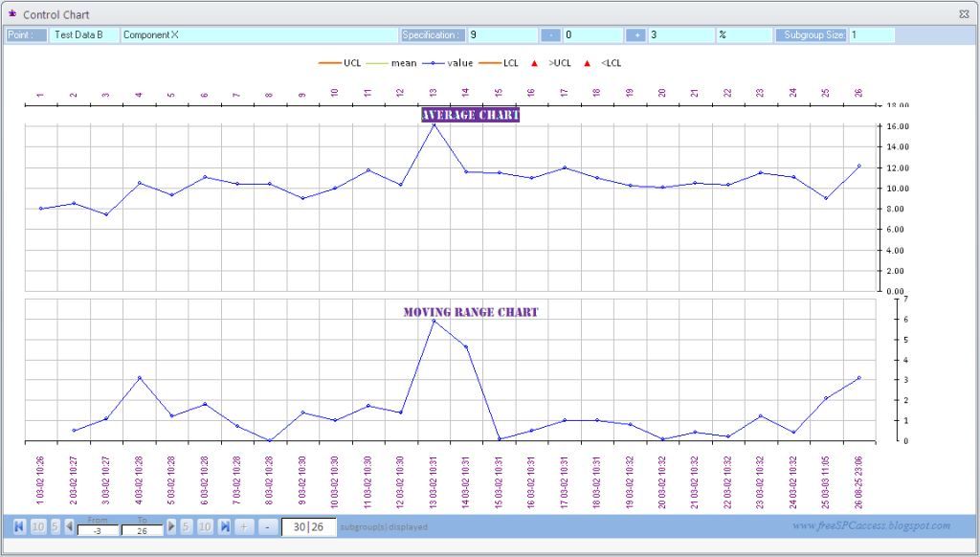980x557 pixels.
Task: Click the subgroups displayed count box
Action: [309, 527]
